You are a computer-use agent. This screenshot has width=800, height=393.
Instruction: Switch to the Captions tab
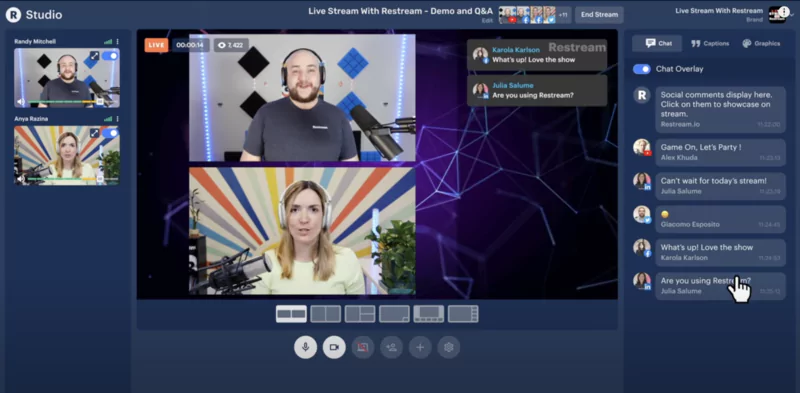710,43
